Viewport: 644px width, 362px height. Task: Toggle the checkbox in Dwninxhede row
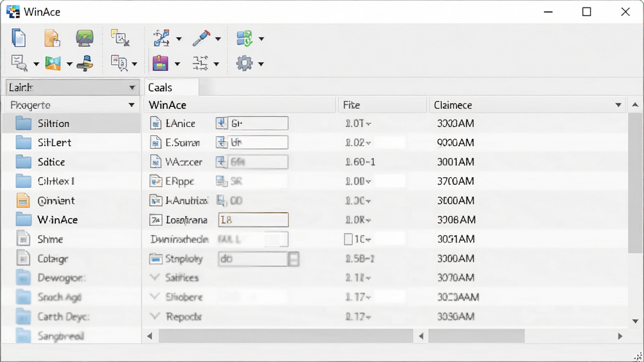pos(348,239)
